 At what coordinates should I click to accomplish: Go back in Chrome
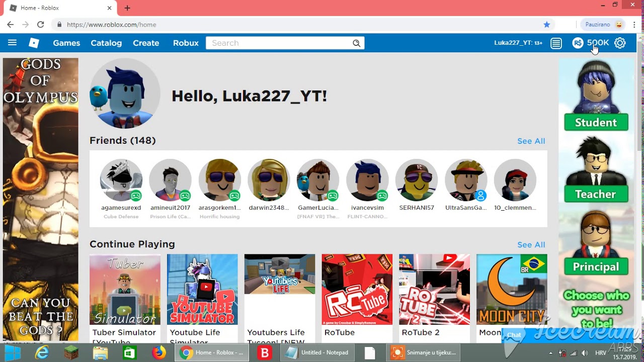(x=10, y=24)
